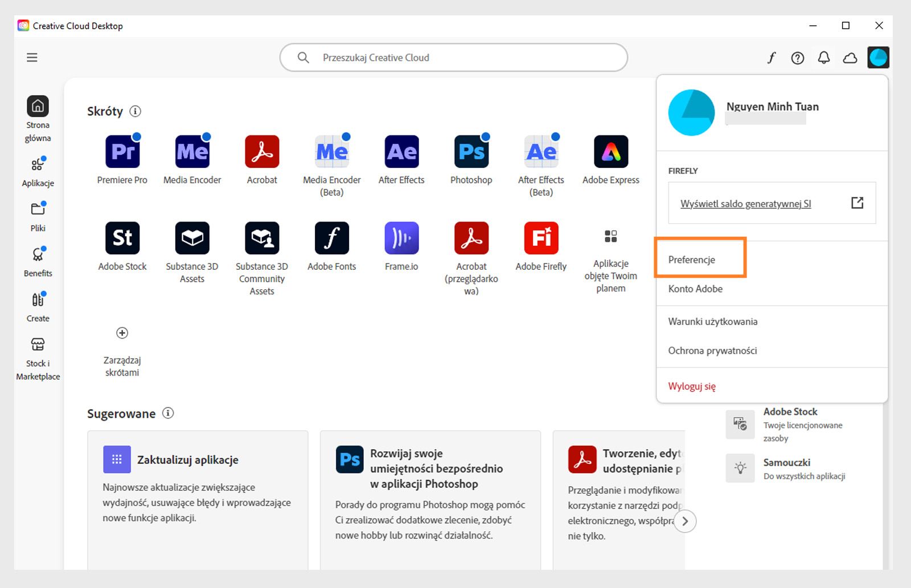911x588 pixels.
Task: Open the Substance 3D Assets shortcut
Action: [x=192, y=238]
